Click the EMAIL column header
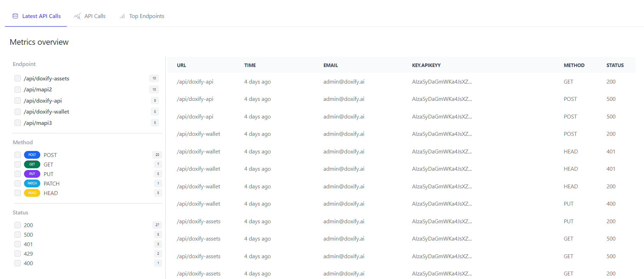 331,65
